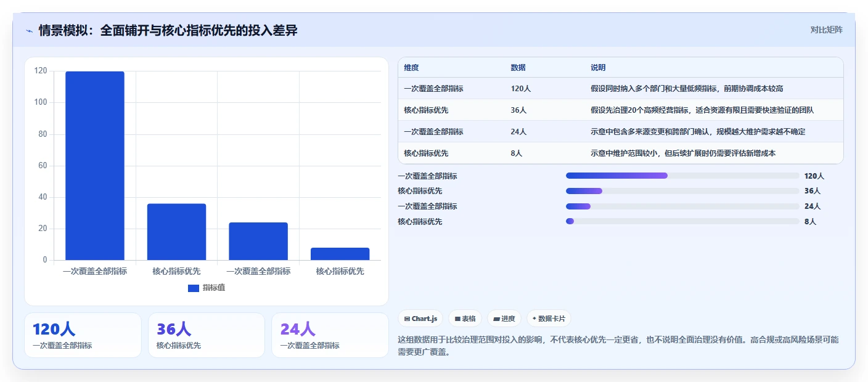
Task: Select the 表格 chip
Action: (465, 319)
